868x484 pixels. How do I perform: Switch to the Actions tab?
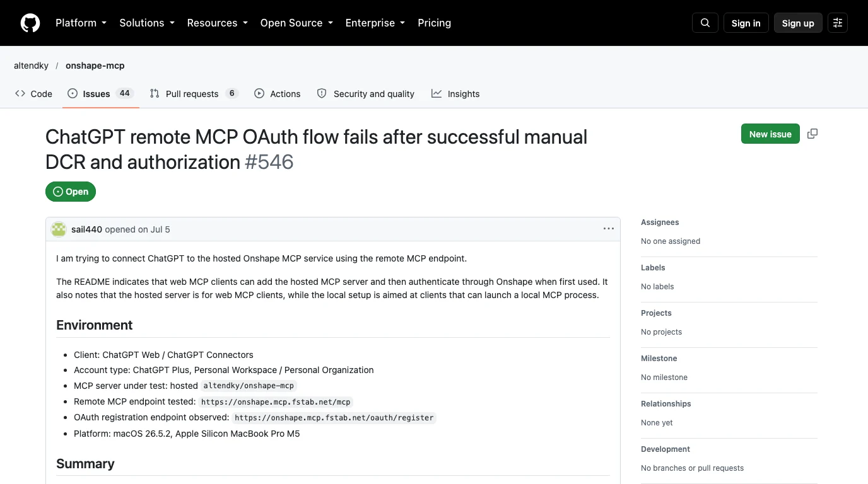(278, 94)
